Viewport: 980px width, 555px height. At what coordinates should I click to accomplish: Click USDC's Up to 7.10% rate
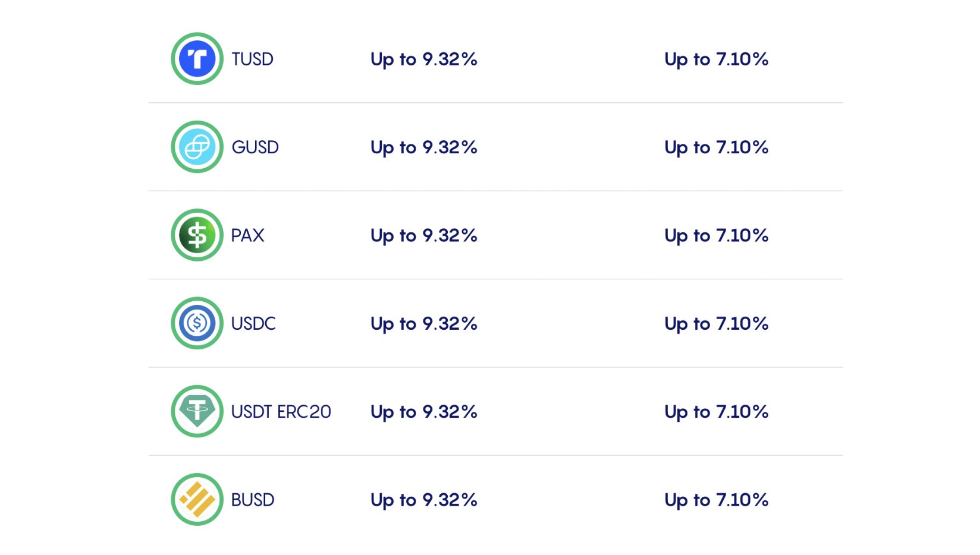(717, 324)
